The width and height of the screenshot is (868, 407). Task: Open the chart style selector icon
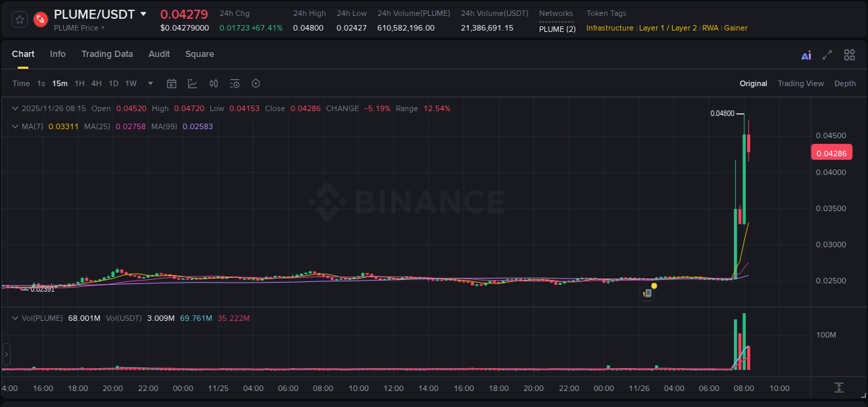[192, 83]
